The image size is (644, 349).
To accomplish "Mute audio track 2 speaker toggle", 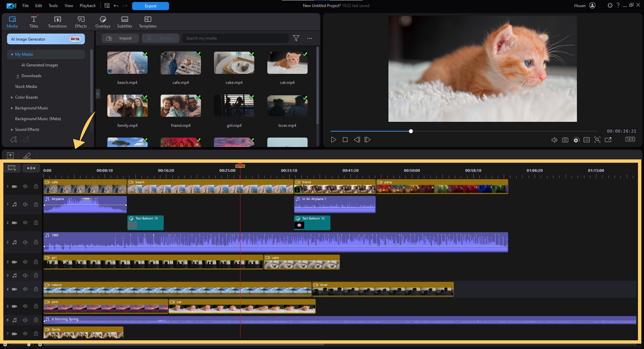I will click(25, 242).
